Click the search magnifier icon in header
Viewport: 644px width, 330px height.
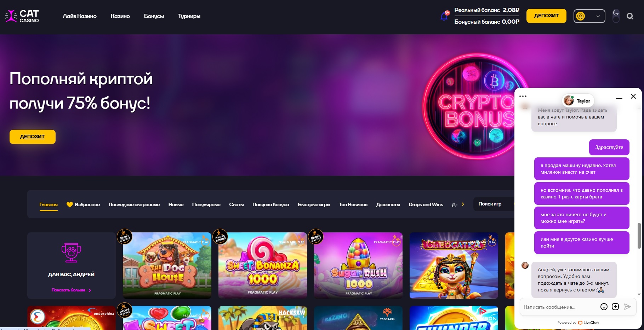[x=630, y=16]
